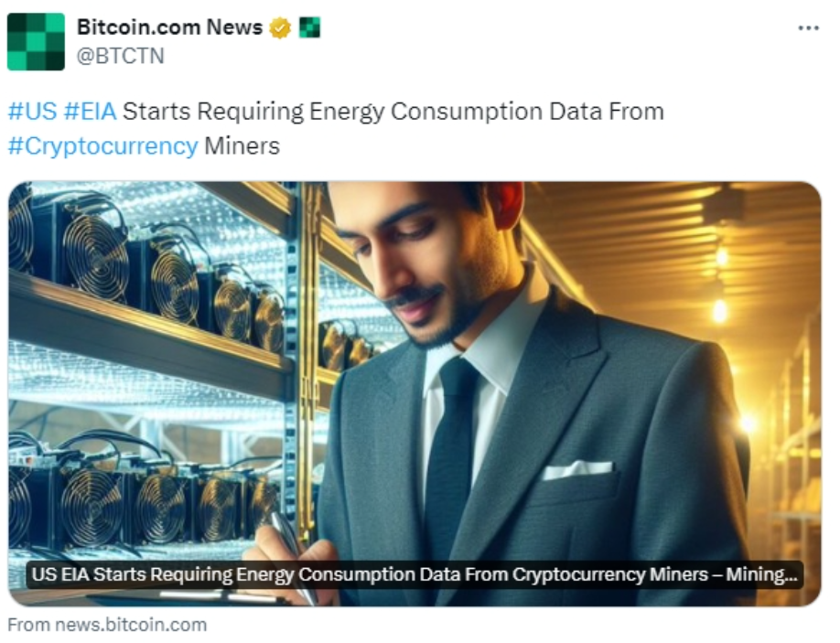Follow the #EIA hashtag
840x643 pixels.
pos(90,112)
